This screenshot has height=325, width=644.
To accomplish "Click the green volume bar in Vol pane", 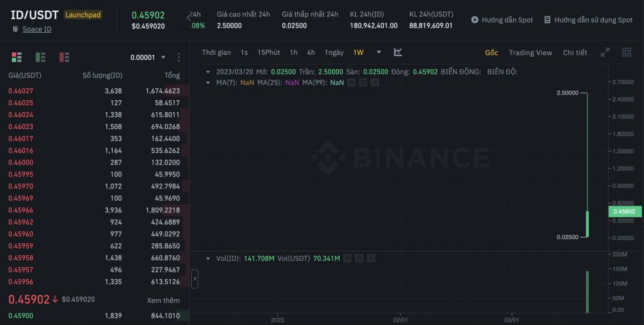I will tap(587, 292).
